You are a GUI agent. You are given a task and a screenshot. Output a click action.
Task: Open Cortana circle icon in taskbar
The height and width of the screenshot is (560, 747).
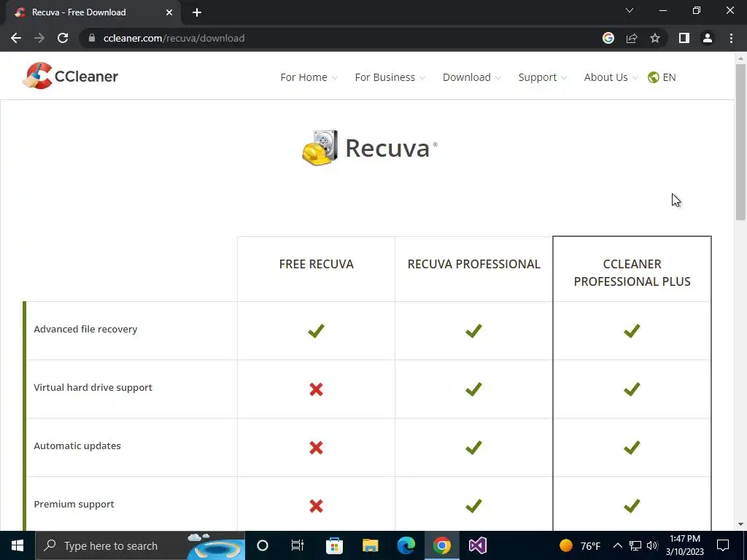tap(263, 545)
